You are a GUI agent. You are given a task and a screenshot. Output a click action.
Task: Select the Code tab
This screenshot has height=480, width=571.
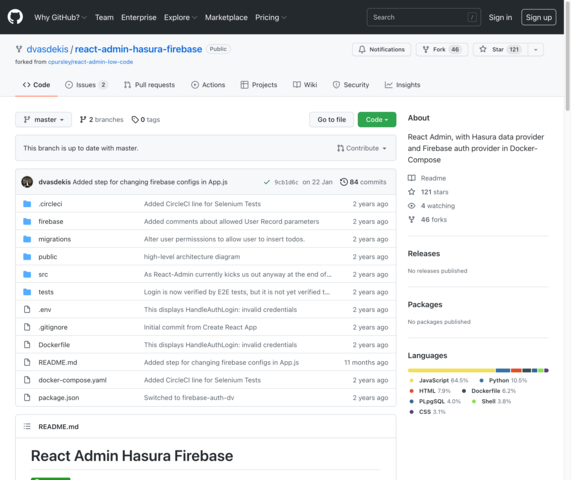[36, 85]
